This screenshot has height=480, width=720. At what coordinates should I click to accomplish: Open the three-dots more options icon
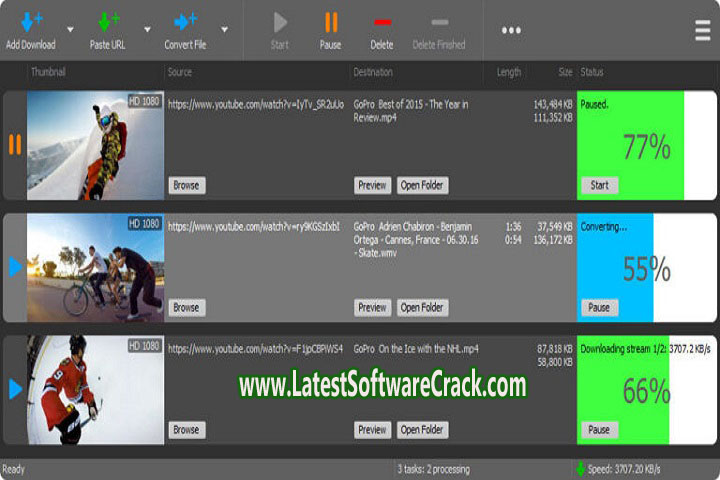click(x=511, y=30)
